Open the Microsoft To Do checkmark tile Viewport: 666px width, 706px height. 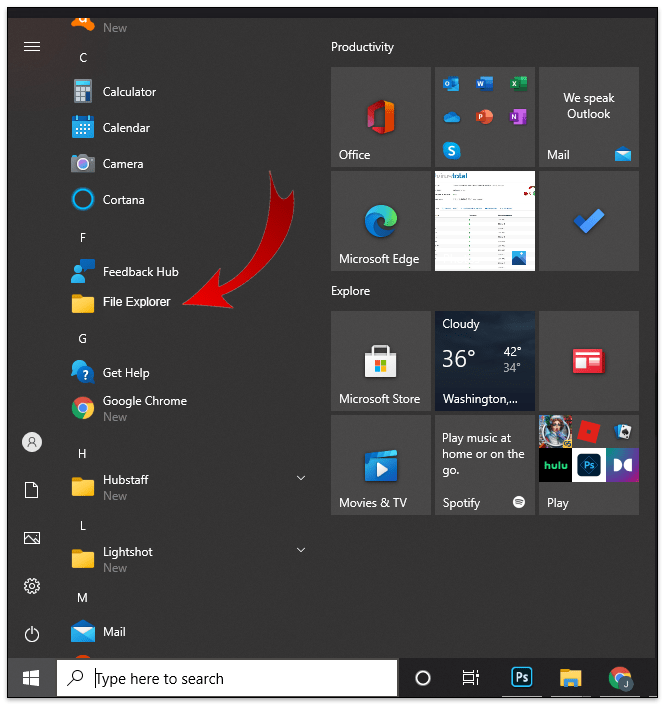589,221
